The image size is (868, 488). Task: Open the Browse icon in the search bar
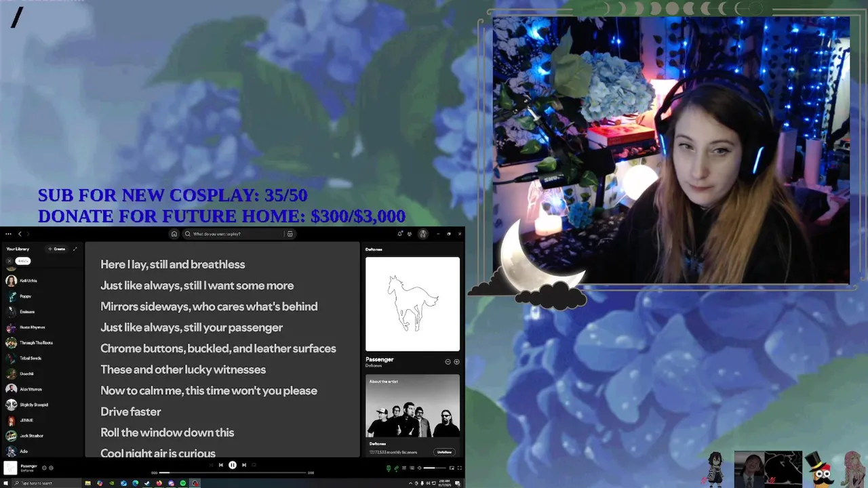290,234
